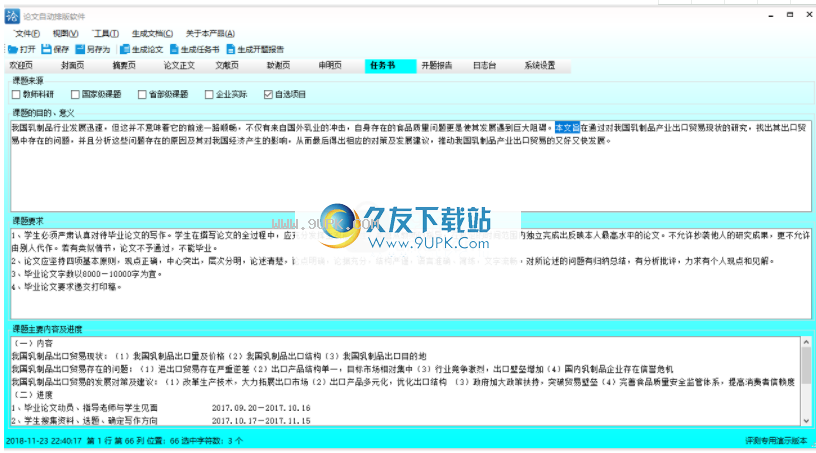Click the application logo in the title bar
Viewport: 816px width, 453px height.
click(12, 16)
